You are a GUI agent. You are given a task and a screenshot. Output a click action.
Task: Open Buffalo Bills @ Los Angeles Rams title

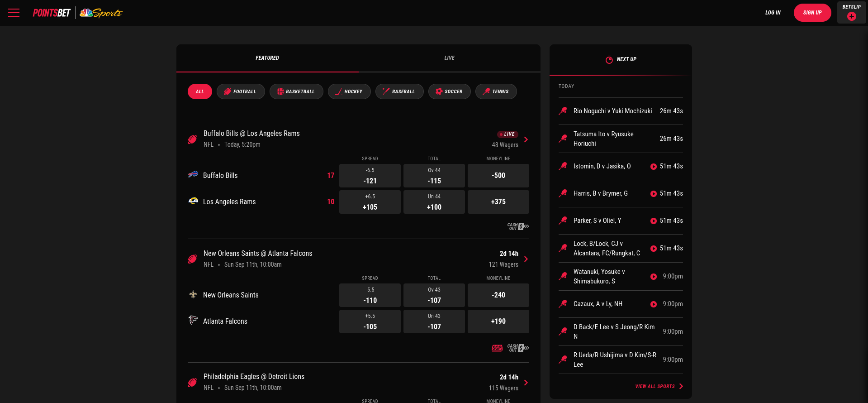click(251, 134)
